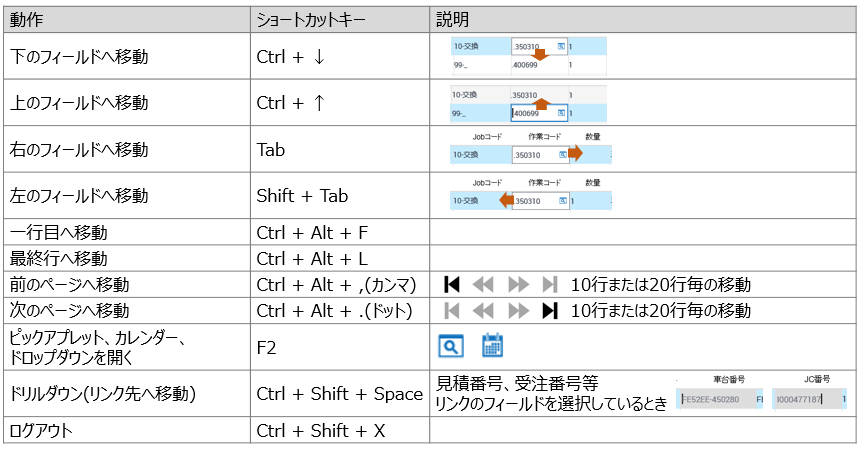This screenshot has width=860, height=449.
Task: Click the black last-page icon in 次のページ row
Action: 549,310
